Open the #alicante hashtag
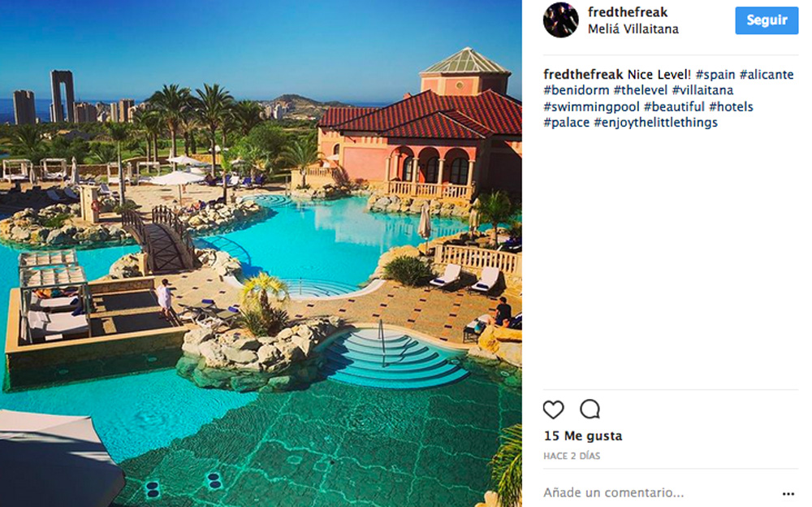The width and height of the screenshot is (812, 507). pos(767,74)
